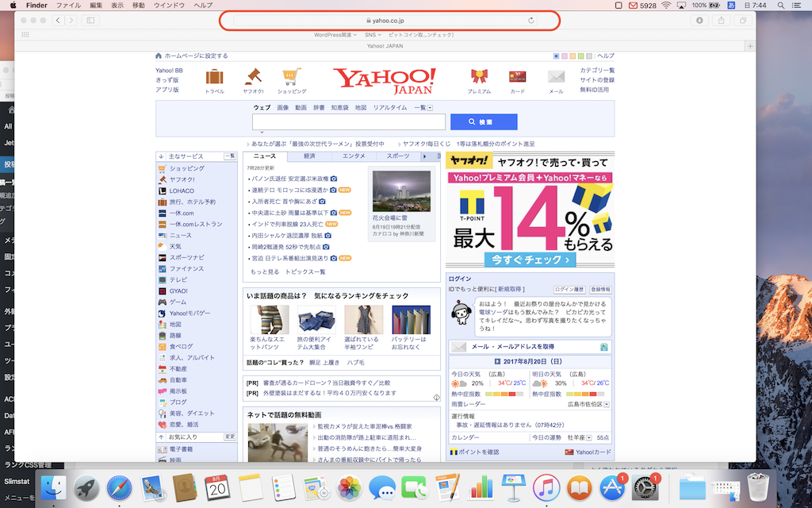Select the 画像 search tab
Image resolution: width=812 pixels, height=508 pixels.
click(283, 108)
